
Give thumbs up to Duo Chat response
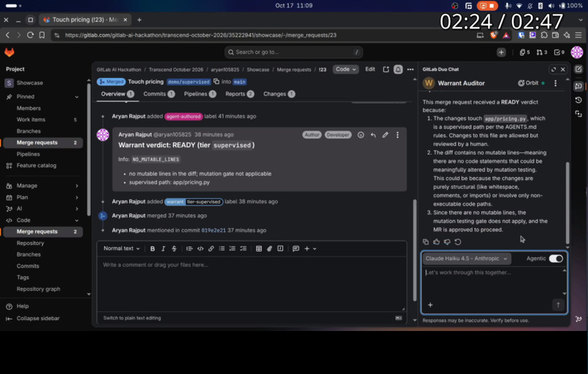[436, 242]
